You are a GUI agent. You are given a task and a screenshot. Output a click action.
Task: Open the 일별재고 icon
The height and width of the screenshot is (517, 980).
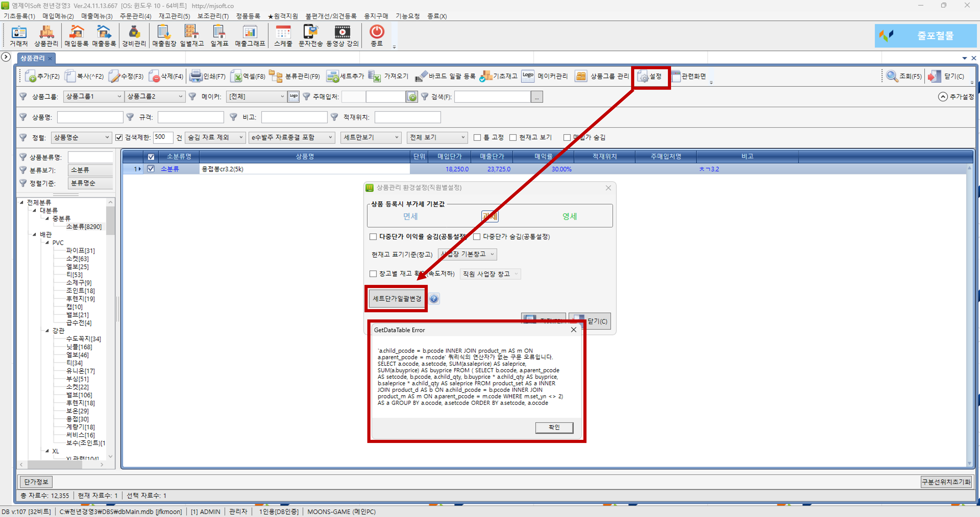pyautogui.click(x=192, y=36)
